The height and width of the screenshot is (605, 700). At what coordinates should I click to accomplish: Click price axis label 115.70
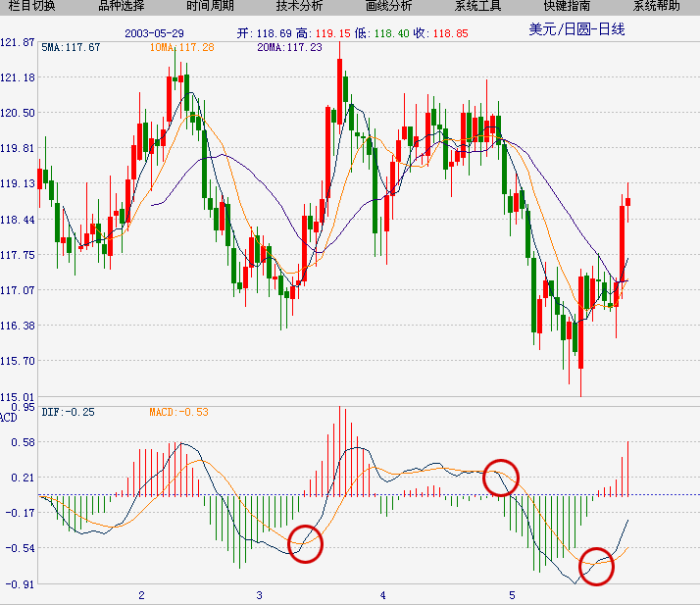click(18, 361)
